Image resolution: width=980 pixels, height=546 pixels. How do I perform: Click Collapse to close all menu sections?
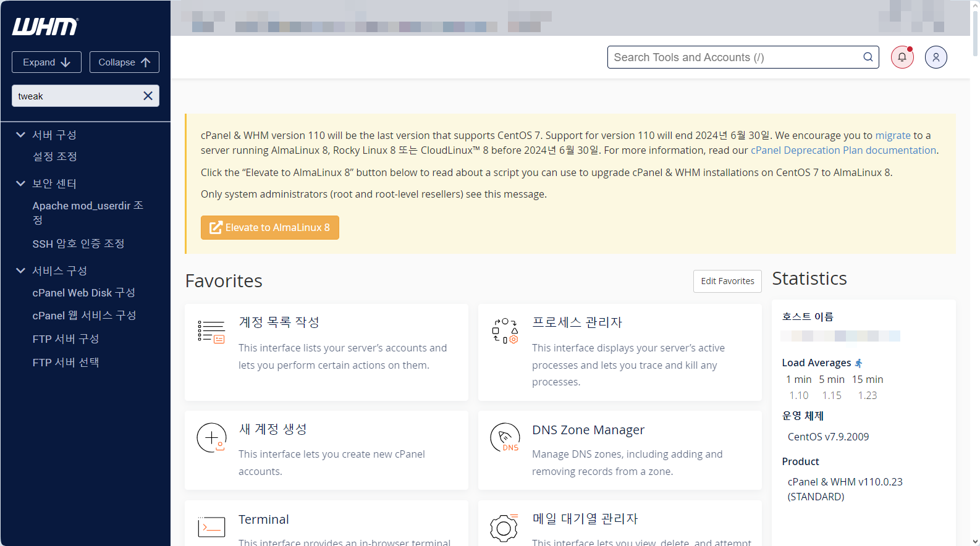pyautogui.click(x=124, y=62)
